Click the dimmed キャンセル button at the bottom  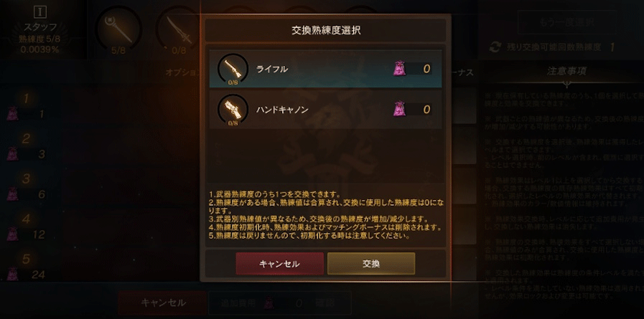coord(163,303)
